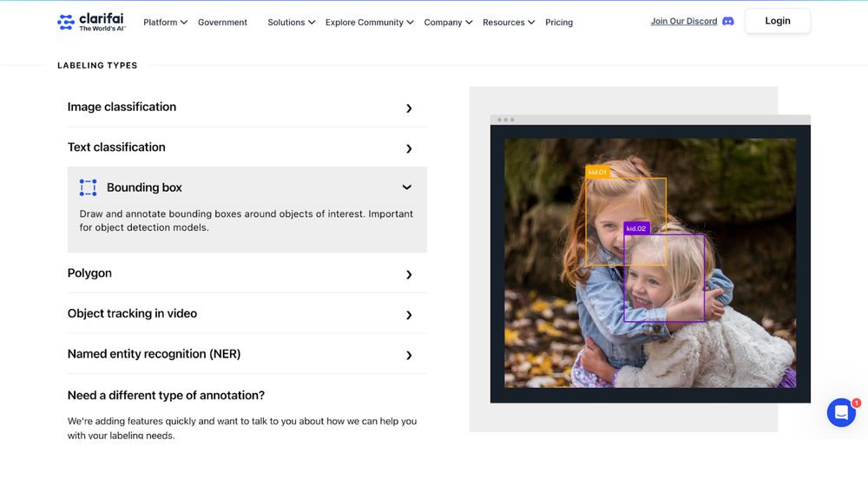The height and width of the screenshot is (486, 868).
Task: Open the Platform dropdown menu
Action: pos(165,23)
